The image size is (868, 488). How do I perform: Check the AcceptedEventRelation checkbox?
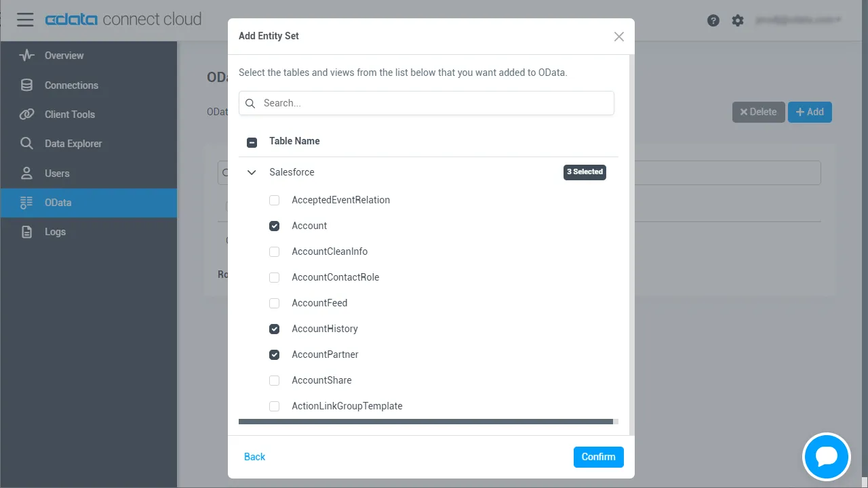274,200
